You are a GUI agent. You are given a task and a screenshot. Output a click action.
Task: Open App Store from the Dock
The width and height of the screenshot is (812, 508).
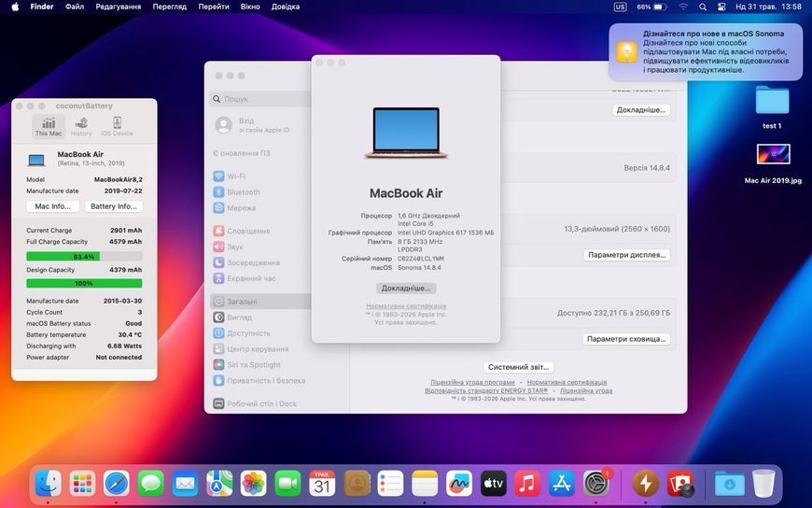point(562,484)
